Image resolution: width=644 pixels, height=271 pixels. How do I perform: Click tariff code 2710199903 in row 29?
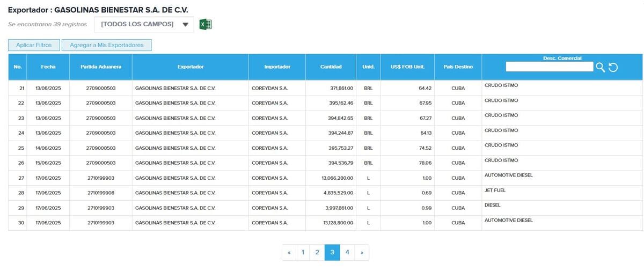(101, 208)
